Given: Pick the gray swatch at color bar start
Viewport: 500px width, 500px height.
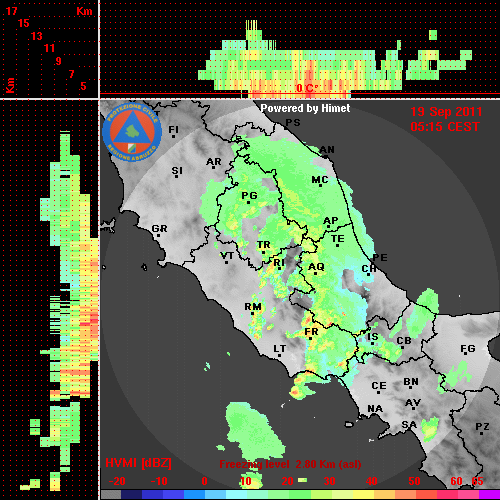Looking at the screenshot, I should click(x=111, y=495).
